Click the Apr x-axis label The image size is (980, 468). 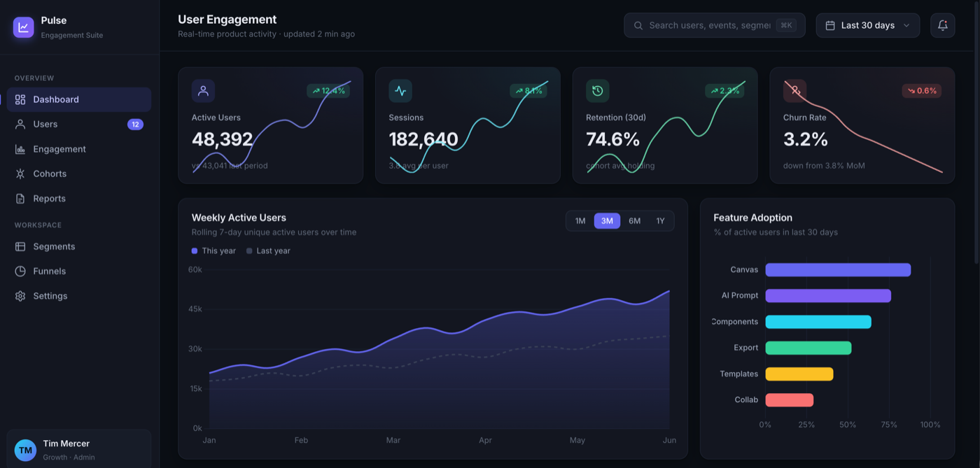[485, 441]
